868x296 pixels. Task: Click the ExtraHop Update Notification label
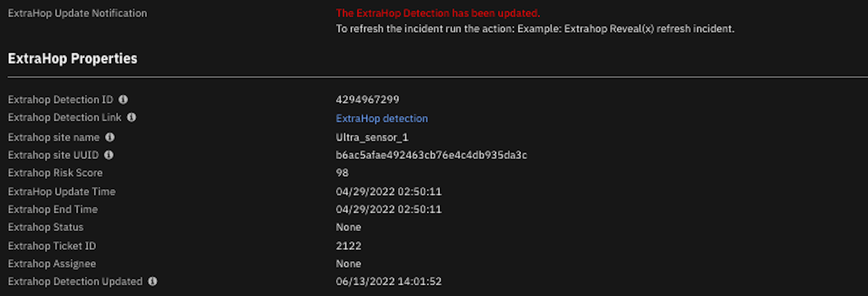(x=77, y=13)
